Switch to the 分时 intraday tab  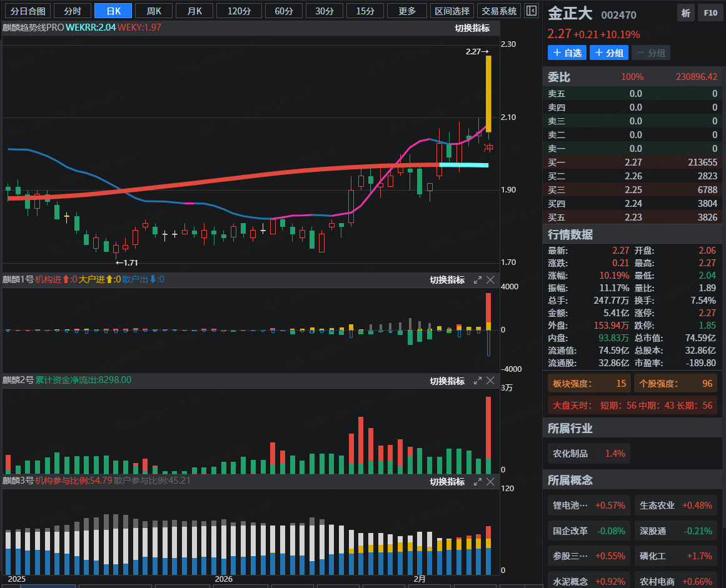(73, 11)
